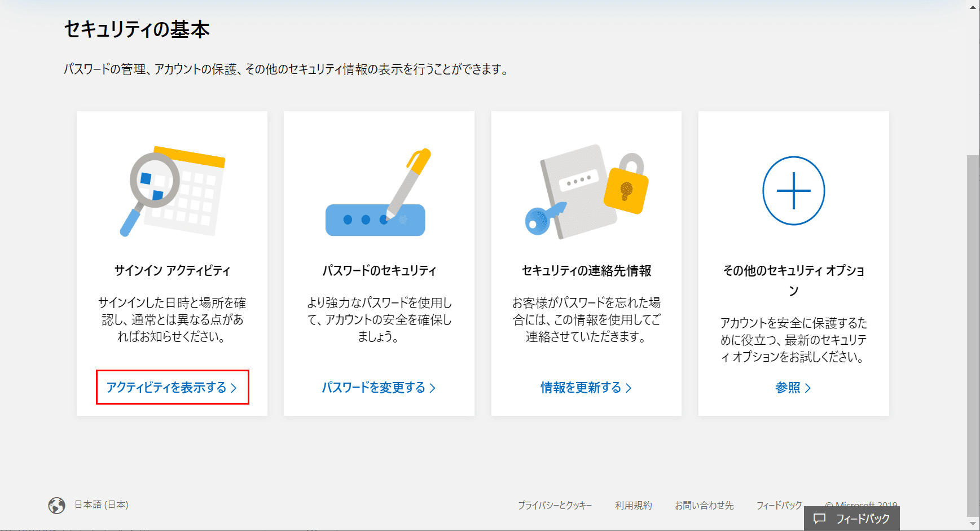Open the 参照 link for more security options
980x531 pixels.
point(793,388)
